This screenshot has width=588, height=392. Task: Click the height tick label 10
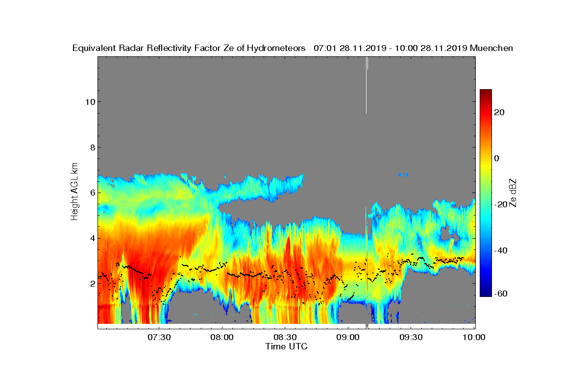(89, 102)
